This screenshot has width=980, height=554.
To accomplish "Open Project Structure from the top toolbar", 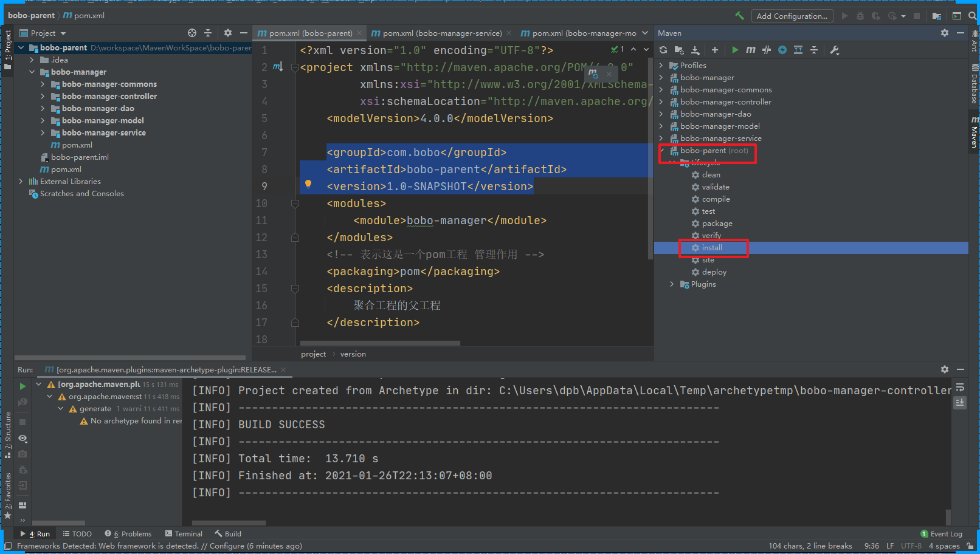I will point(937,16).
